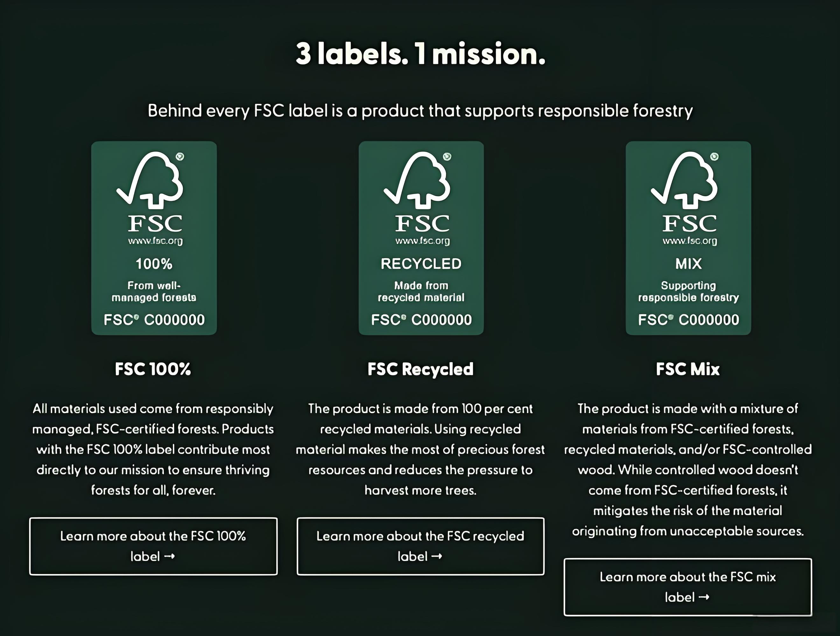This screenshot has width=840, height=636.
Task: Click the arrow in the FSC mix button
Action: point(704,597)
